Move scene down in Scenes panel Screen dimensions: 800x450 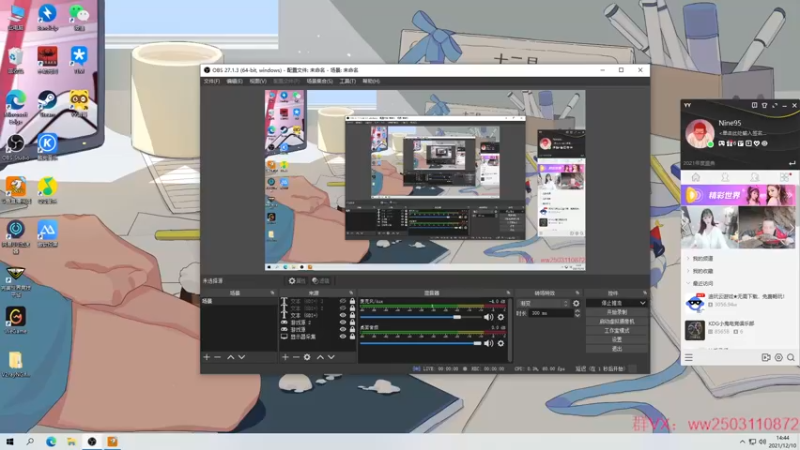[x=242, y=357]
